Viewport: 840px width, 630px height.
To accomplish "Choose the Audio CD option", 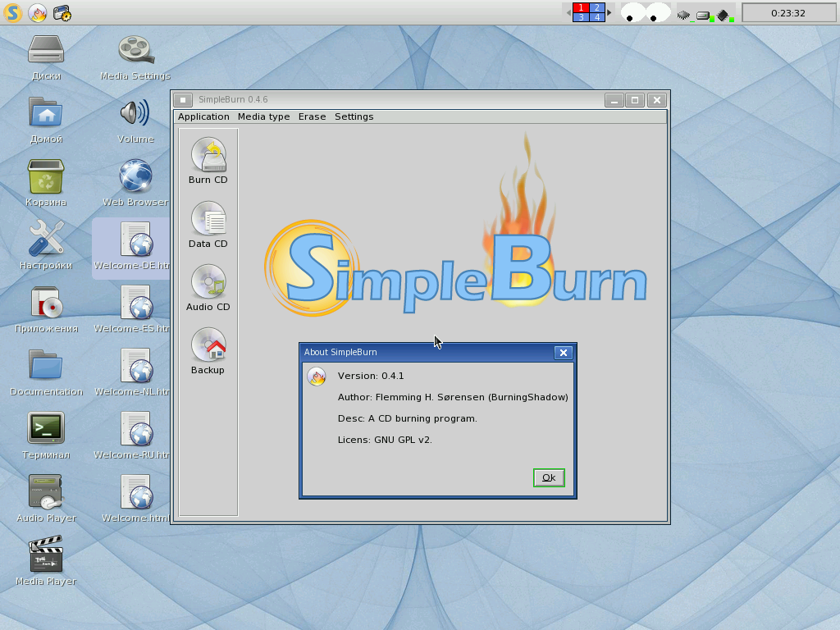I will point(208,288).
